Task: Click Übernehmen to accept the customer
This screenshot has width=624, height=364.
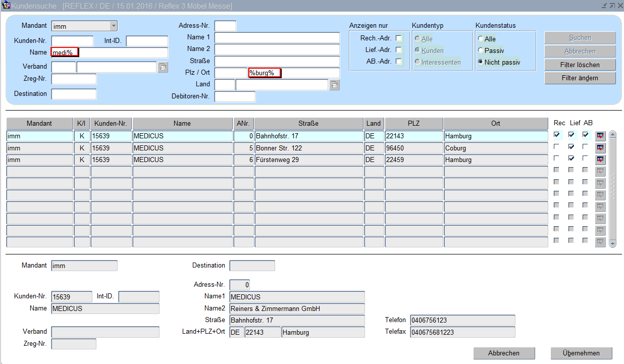Action: [581, 353]
